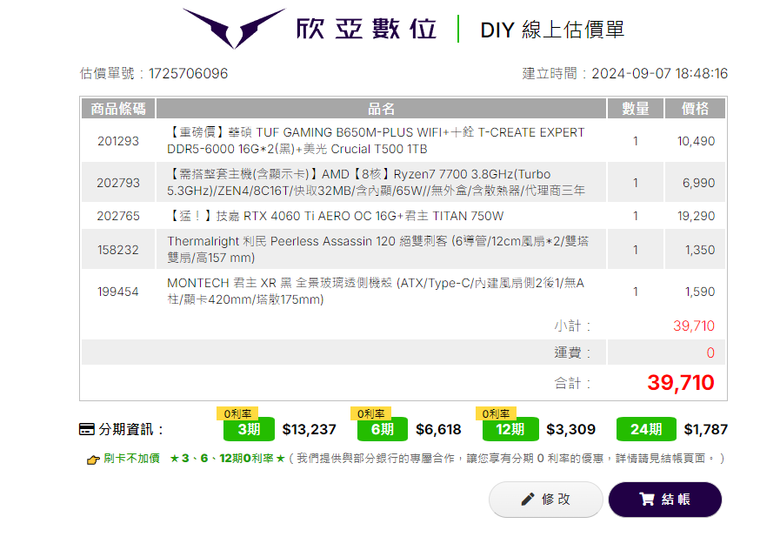Click the 修改 edit button

click(546, 499)
